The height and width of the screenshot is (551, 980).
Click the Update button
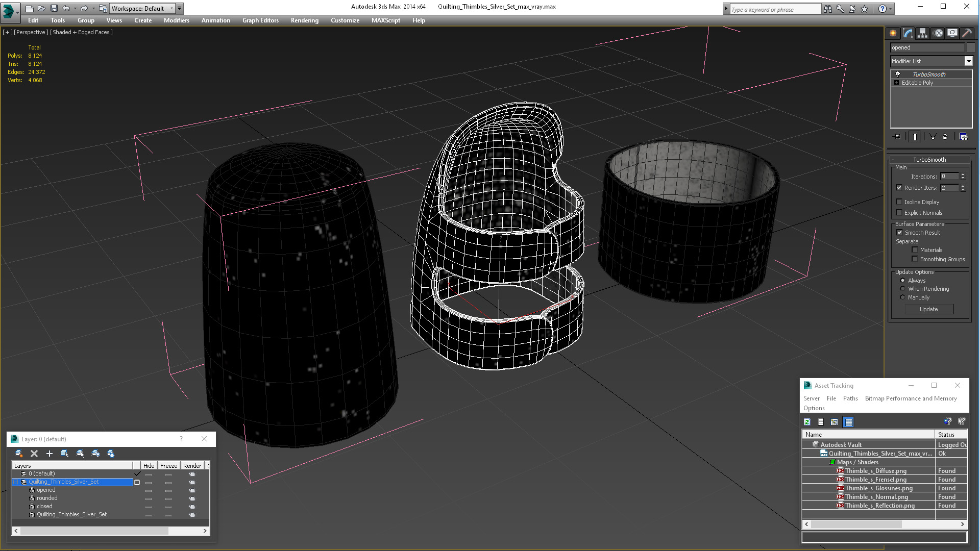tap(928, 309)
